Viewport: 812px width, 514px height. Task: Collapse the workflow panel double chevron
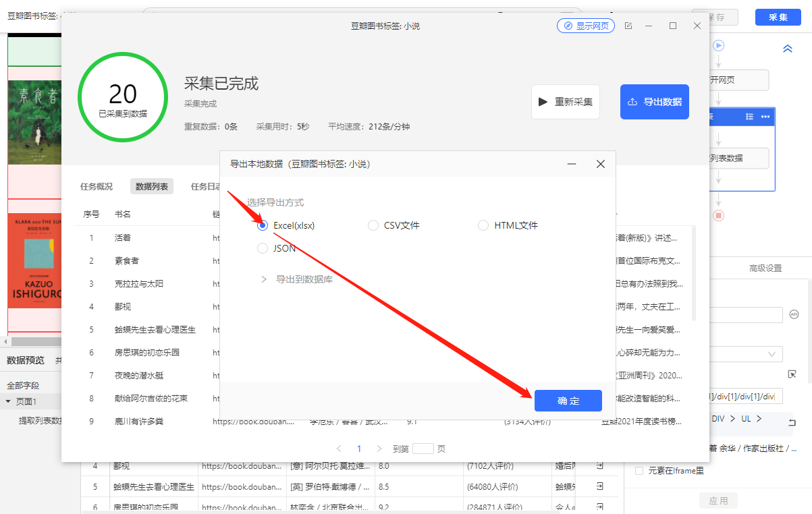tap(787, 49)
